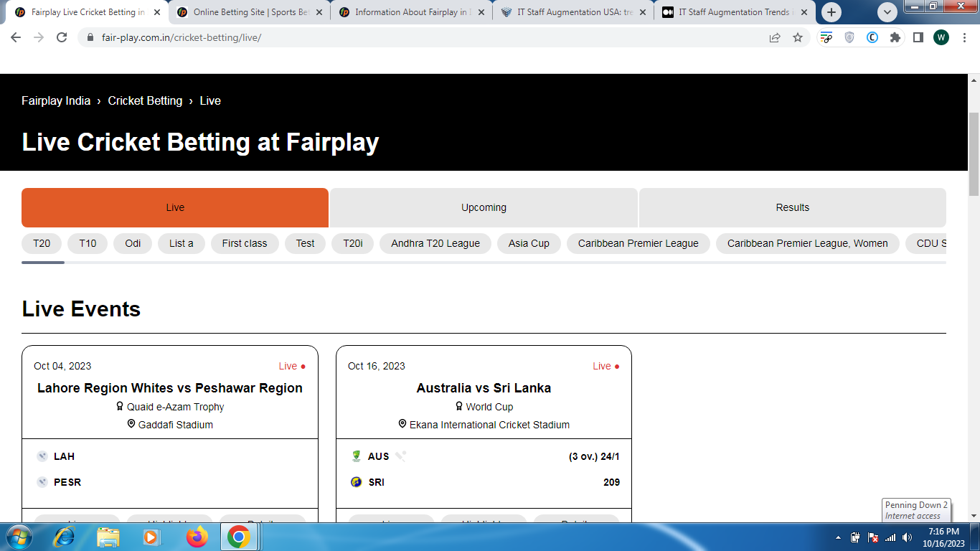Switch to IT Staff Augmentation Trends tab
This screenshot has height=551, width=980.
point(735,12)
